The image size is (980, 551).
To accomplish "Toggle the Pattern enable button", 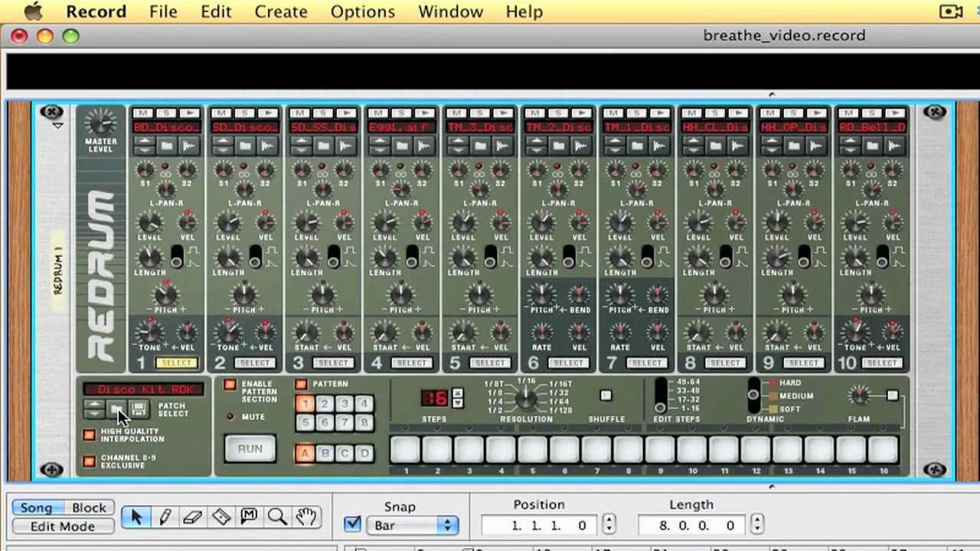I will tap(301, 384).
